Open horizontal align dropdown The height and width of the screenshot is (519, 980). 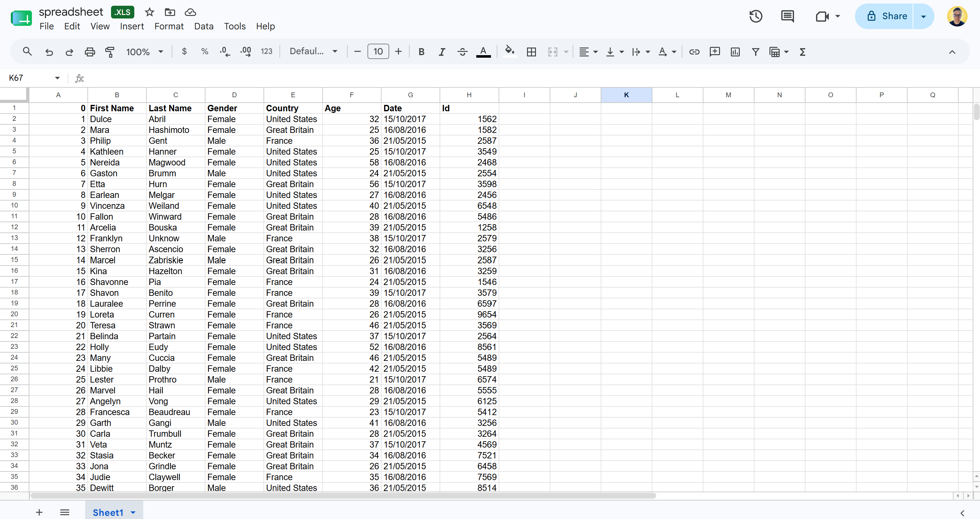point(588,52)
